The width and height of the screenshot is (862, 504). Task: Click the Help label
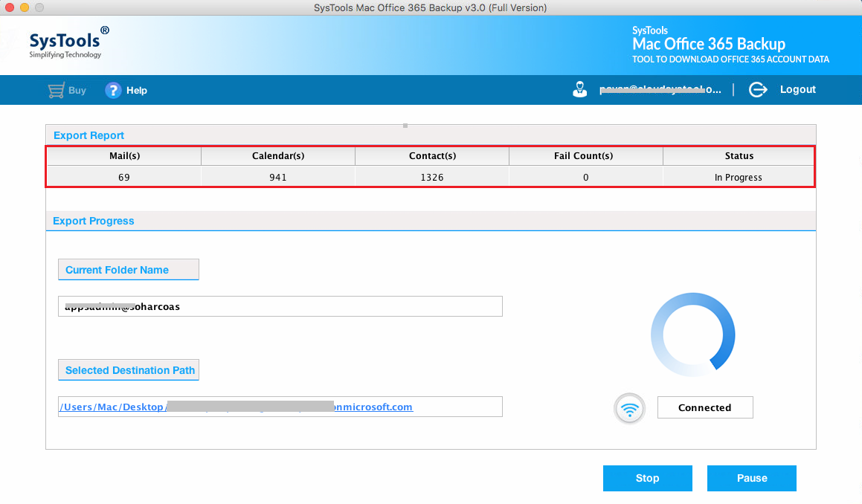136,91
